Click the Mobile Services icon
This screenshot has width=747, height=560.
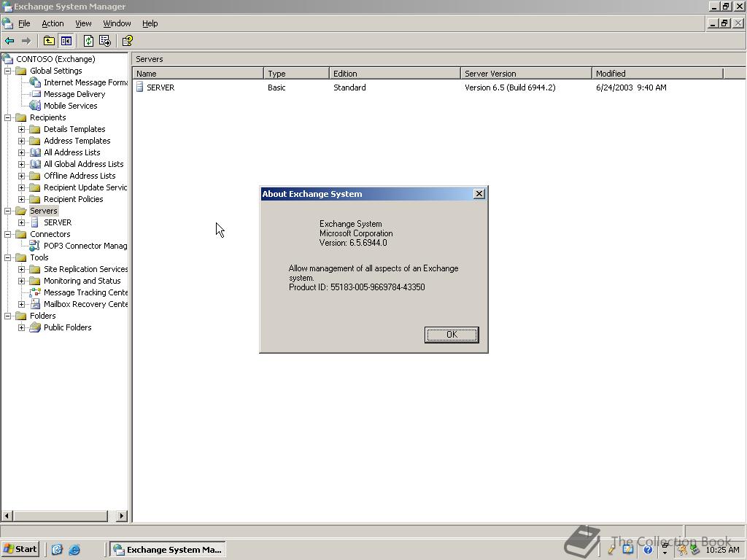click(x=35, y=106)
